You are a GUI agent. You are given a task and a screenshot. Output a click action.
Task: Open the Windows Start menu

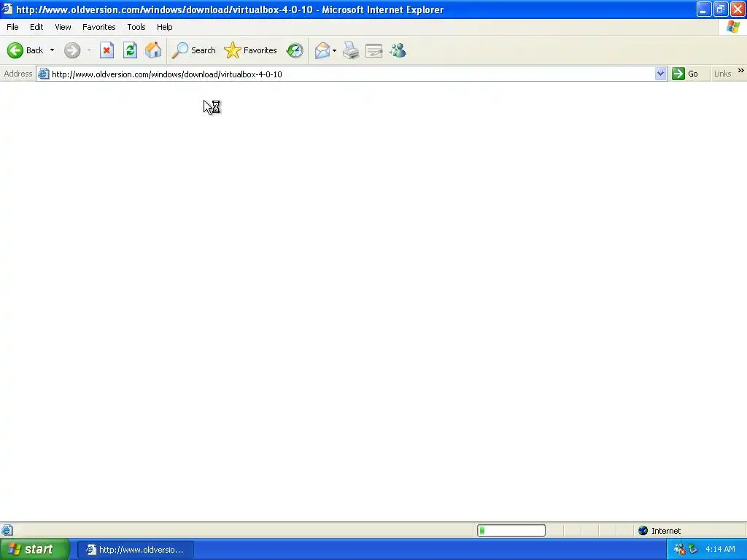tap(34, 549)
